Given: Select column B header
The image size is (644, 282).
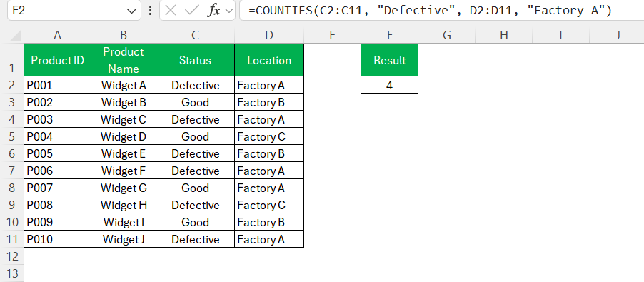Looking at the screenshot, I should (124, 35).
